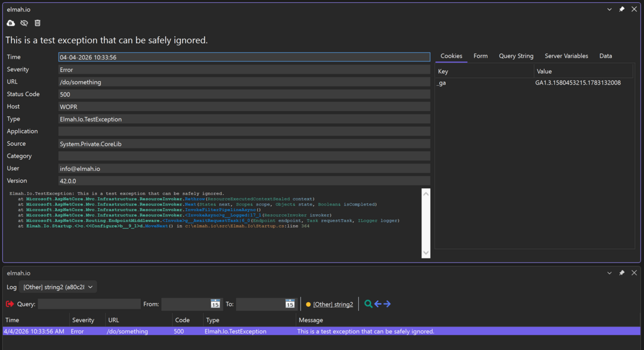Select the GA1.3.1580453215.1783132008 cookie value
The height and width of the screenshot is (350, 644).
[x=578, y=83]
